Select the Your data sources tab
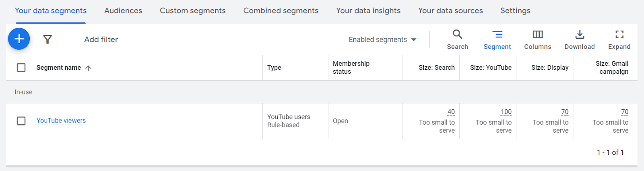This screenshot has width=644, height=171. coord(450,11)
